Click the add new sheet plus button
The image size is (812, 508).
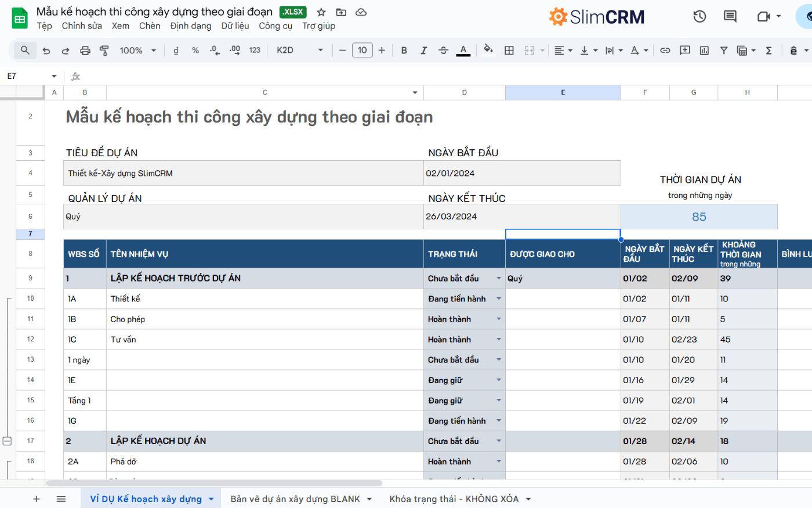pyautogui.click(x=37, y=499)
